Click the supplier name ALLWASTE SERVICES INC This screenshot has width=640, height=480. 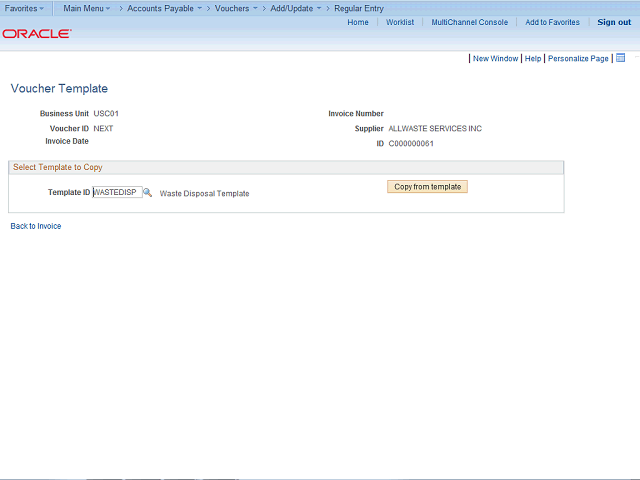click(x=435, y=129)
